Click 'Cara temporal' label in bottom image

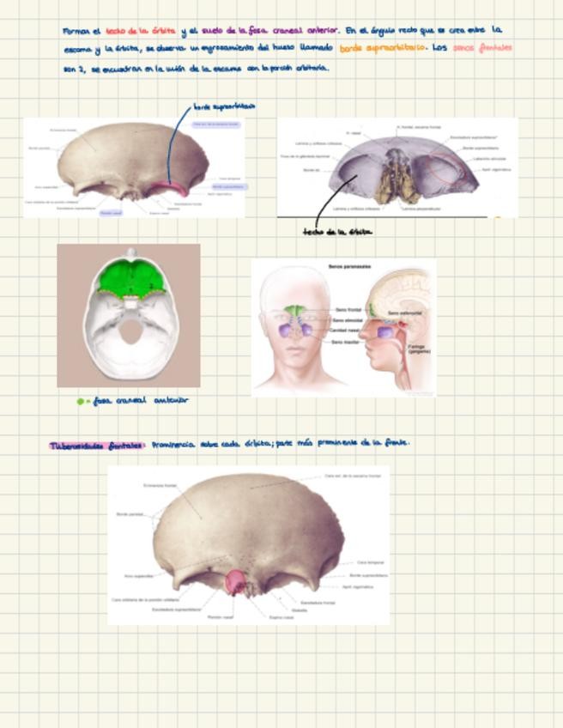tap(371, 562)
